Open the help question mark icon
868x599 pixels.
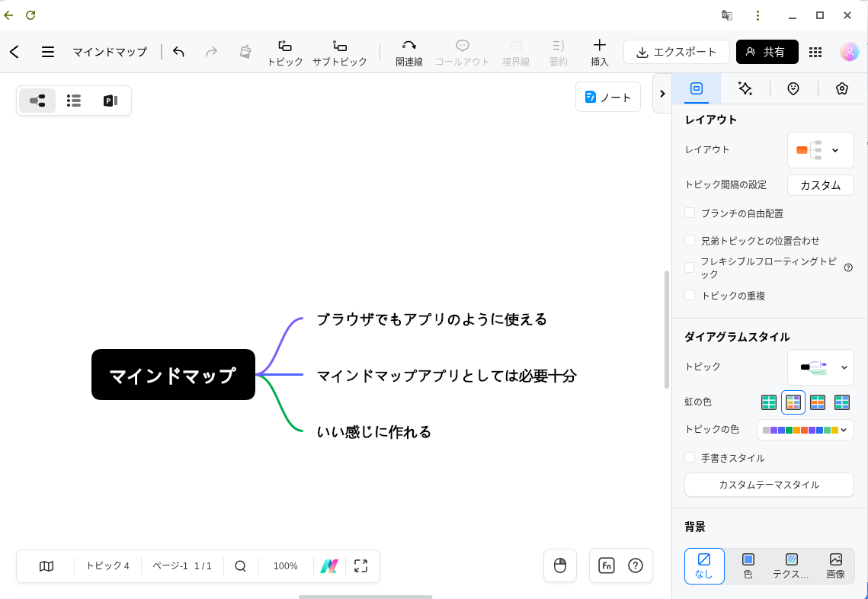pos(636,565)
